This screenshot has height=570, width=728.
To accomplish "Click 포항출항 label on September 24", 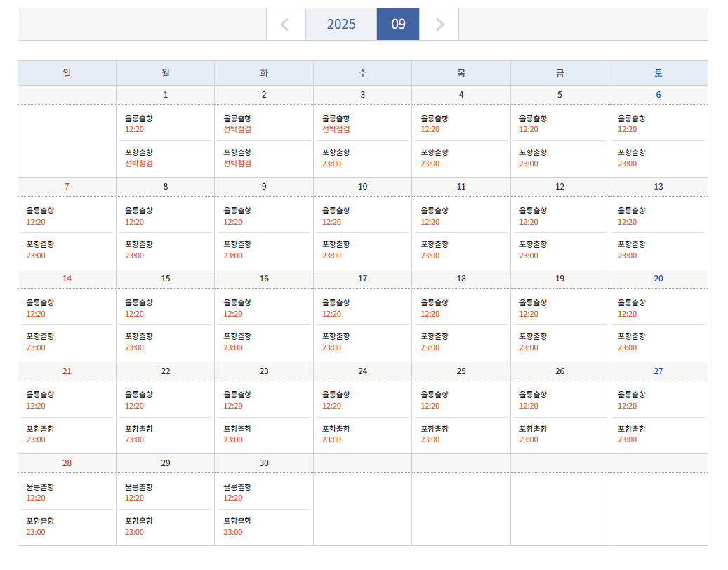I will [x=336, y=428].
